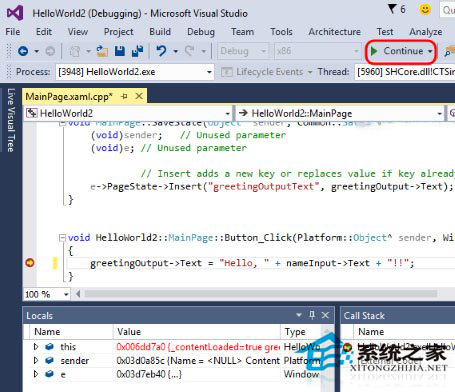Click the grayed navigate forward icon
The width and height of the screenshot is (455, 392).
50,51
